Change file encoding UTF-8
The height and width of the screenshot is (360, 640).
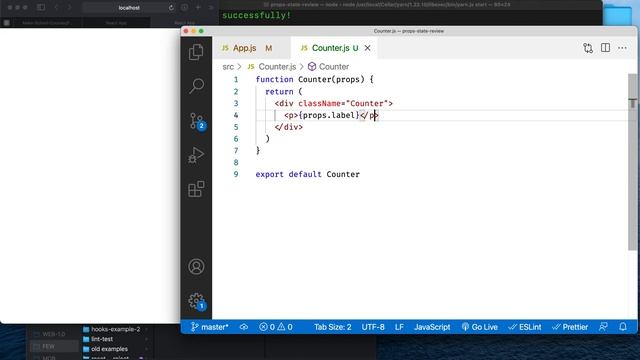373,327
